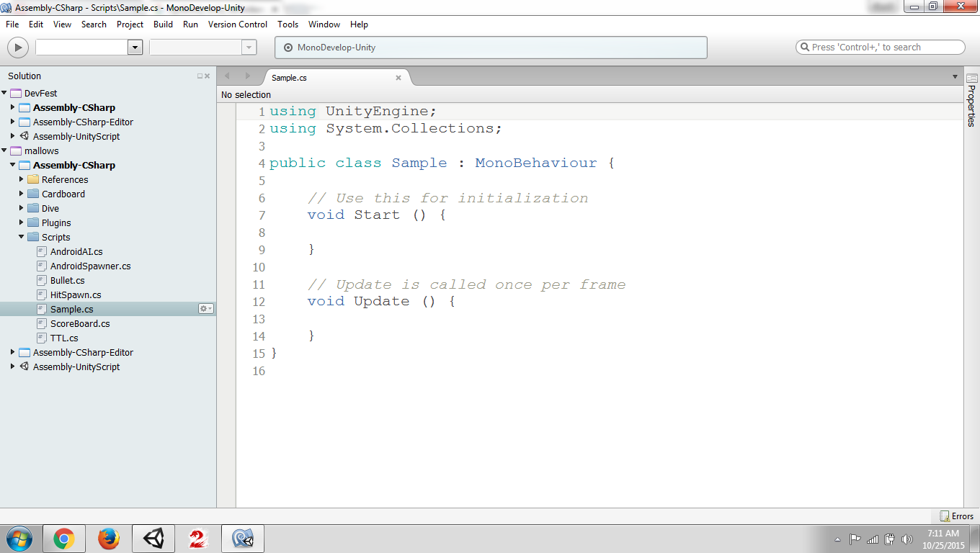Open the document list dropdown arrow at tab bar end
This screenshot has width=980, height=553.
point(955,77)
